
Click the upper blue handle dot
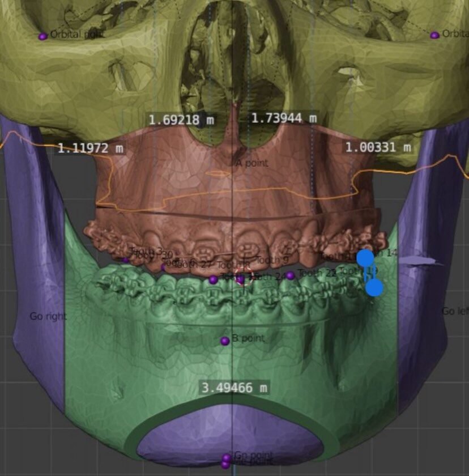click(x=365, y=258)
